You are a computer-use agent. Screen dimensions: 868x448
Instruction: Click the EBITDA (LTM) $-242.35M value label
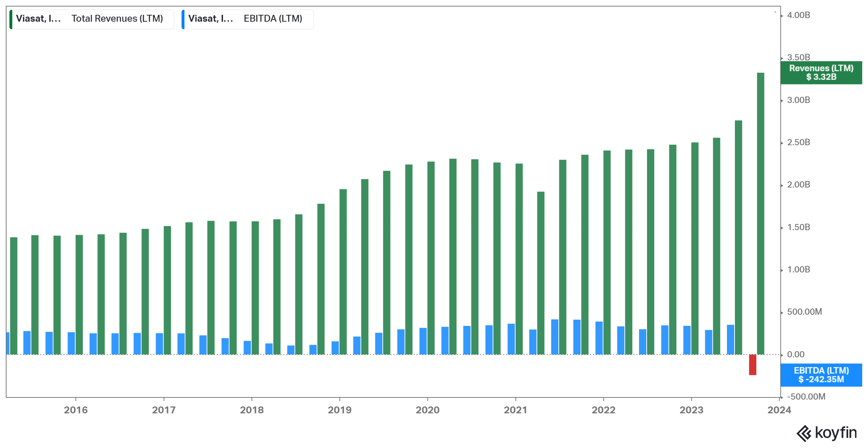821,375
